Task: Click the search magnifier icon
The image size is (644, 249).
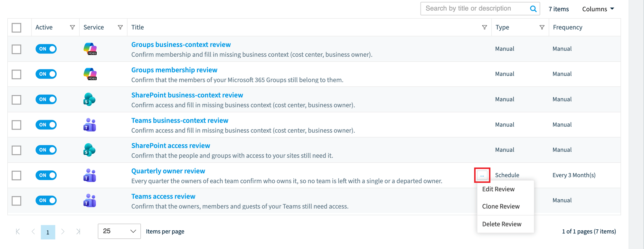Action: [533, 9]
